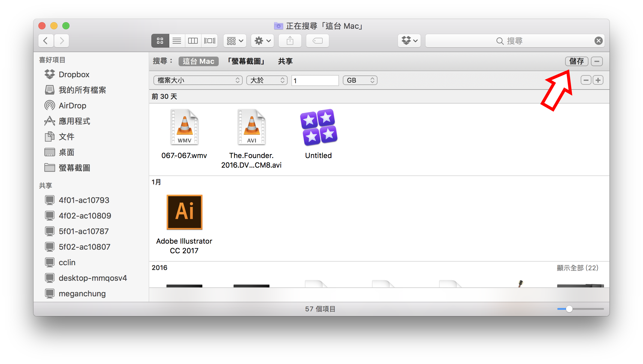Viewport: 643px width, 364px height.
Task: Open the 大於 comparison dropdown
Action: pyautogui.click(x=267, y=80)
